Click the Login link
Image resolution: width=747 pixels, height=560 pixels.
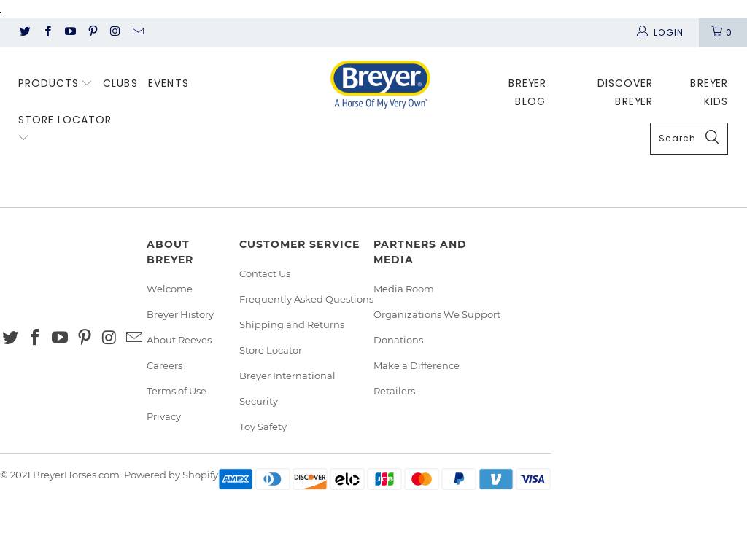pyautogui.click(x=660, y=32)
